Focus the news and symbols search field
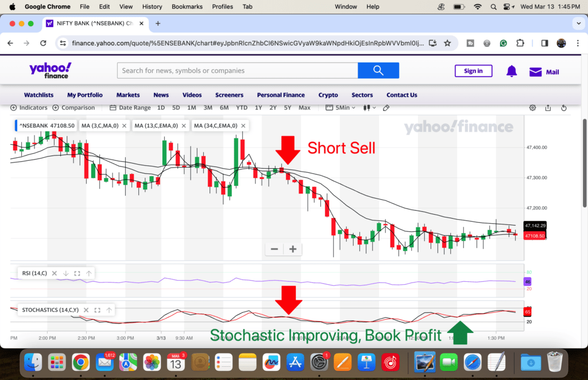Screen dimensions: 588x380 pos(237,71)
